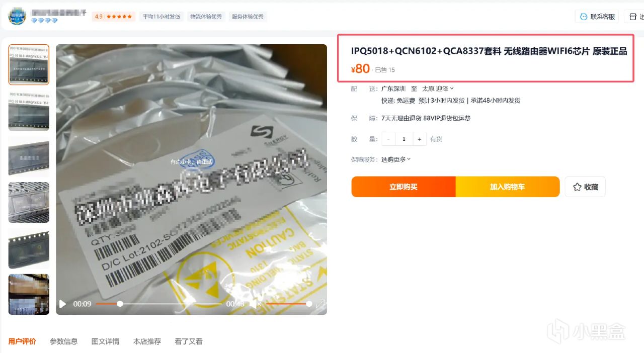644x353 pixels.
Task: Unmute the video speaker icon
Action: point(254,304)
